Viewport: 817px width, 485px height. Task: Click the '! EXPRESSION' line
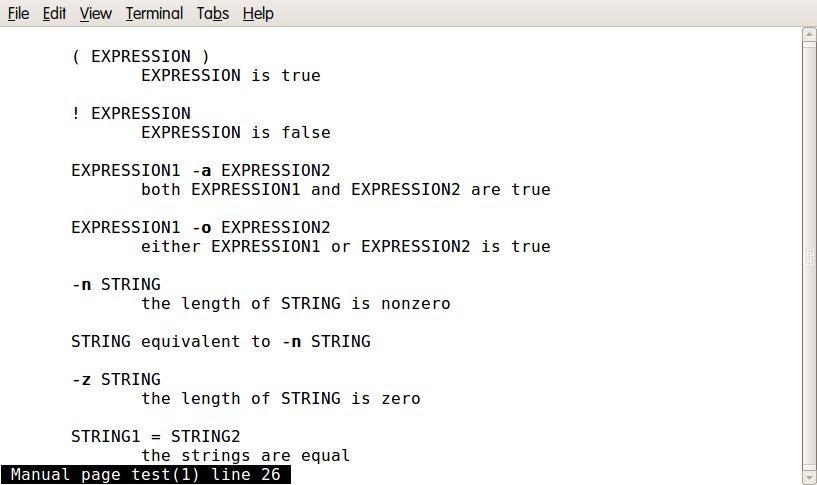click(131, 113)
